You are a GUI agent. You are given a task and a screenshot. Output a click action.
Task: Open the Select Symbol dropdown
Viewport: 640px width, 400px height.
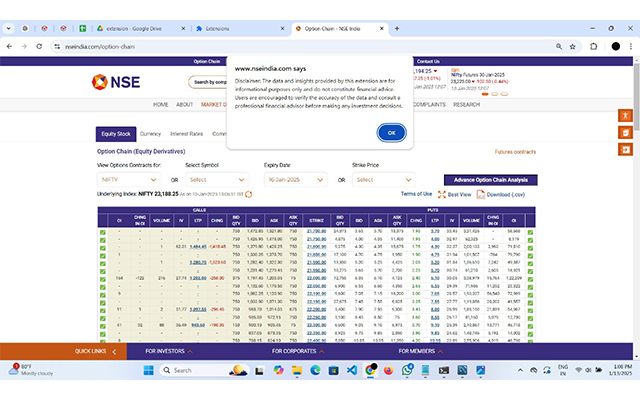217,180
